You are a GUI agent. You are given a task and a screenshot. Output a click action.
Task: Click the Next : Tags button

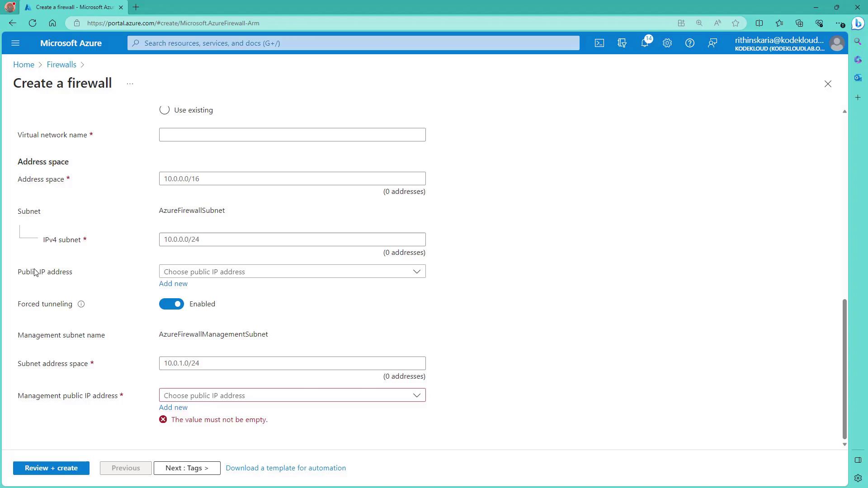click(x=187, y=468)
